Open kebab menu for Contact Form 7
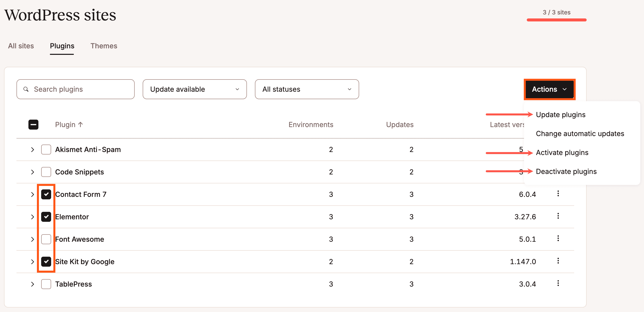644x312 pixels. pos(558,194)
